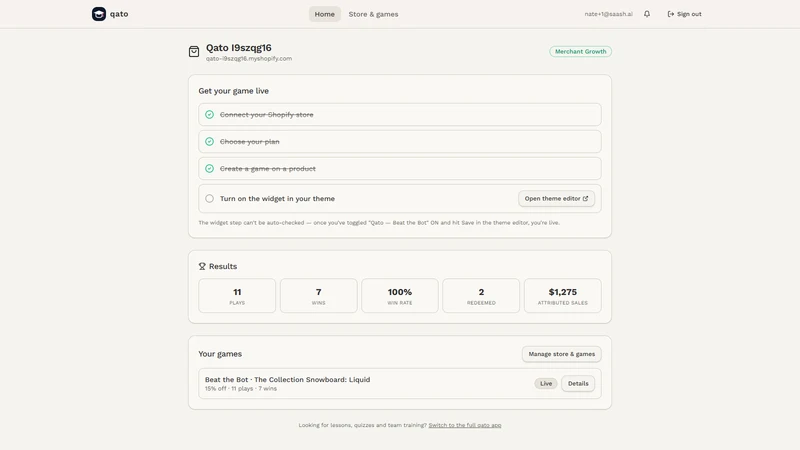Click the green check for Choose your plan
Screen dimensions: 800x450
pos(209,141)
